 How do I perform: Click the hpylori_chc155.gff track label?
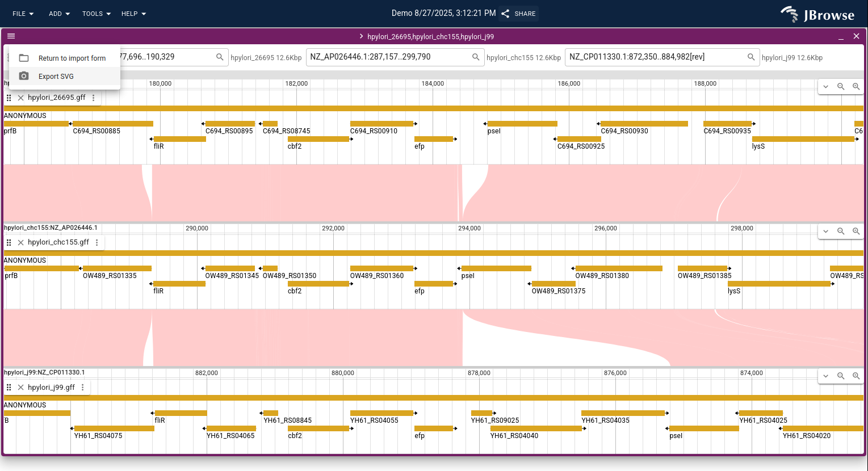click(58, 242)
